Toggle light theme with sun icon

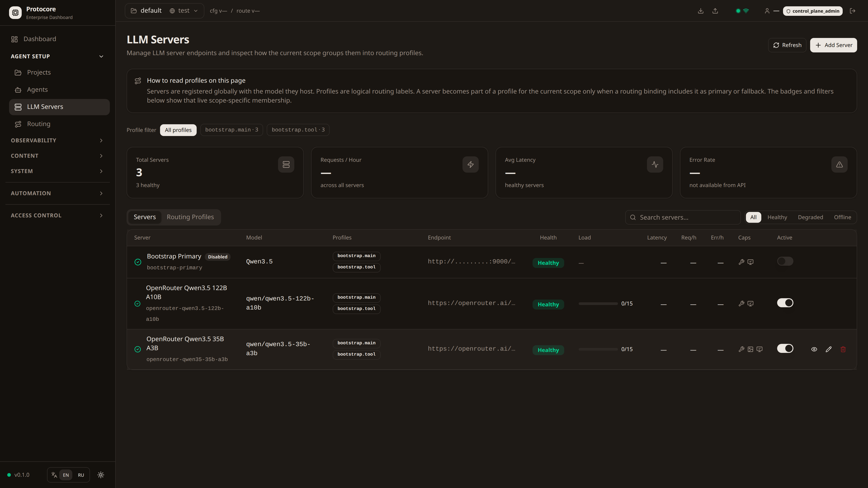tap(101, 475)
